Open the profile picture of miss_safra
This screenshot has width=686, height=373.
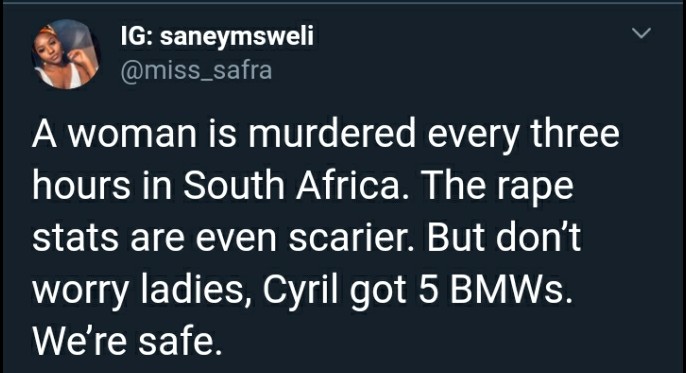(66, 54)
